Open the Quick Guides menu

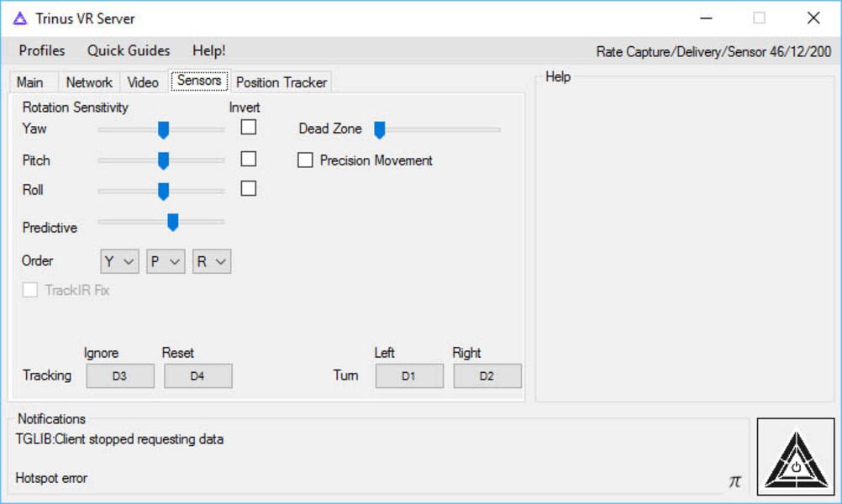point(129,51)
